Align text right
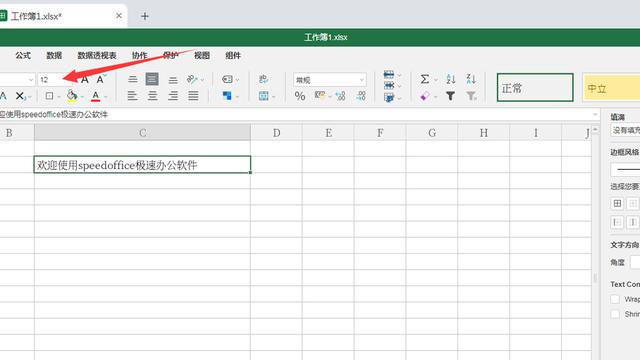Viewport: 640px width, 360px height. tap(173, 96)
